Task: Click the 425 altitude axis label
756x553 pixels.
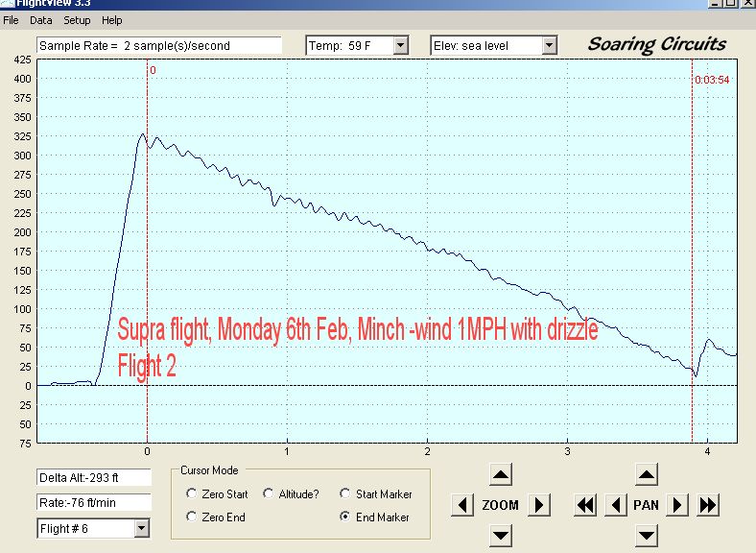Action: point(22,60)
